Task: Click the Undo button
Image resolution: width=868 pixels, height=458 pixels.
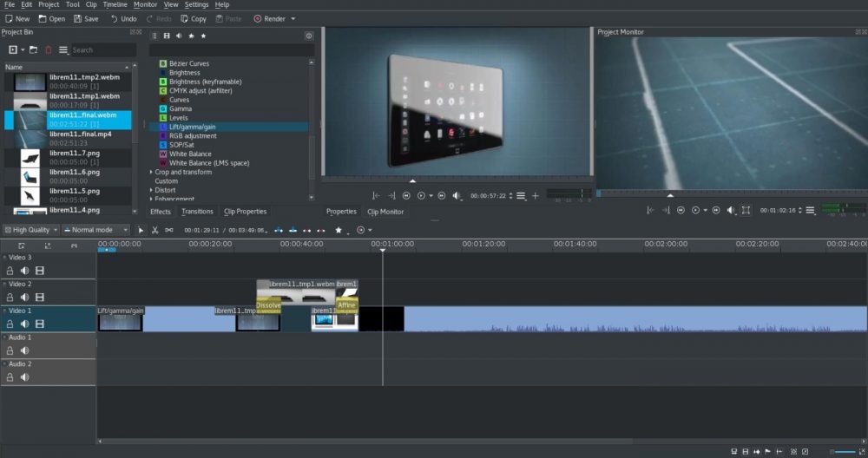Action: pos(123,19)
